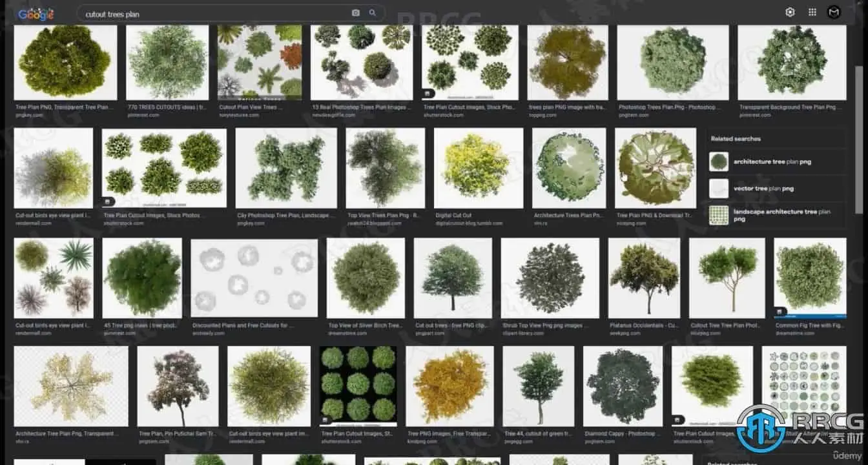Open the 'Architecture Trees Plan Pn...' watercolor thumbnail
Viewport: 868px width, 465px height.
point(569,168)
